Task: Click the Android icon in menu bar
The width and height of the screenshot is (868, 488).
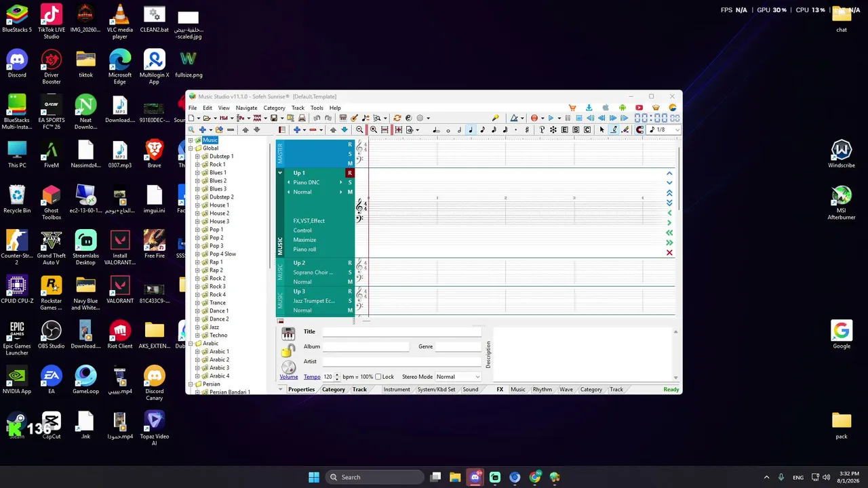Action: pyautogui.click(x=623, y=108)
